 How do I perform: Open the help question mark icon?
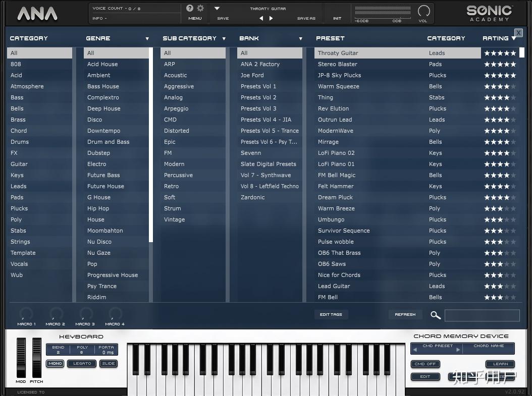coord(190,8)
